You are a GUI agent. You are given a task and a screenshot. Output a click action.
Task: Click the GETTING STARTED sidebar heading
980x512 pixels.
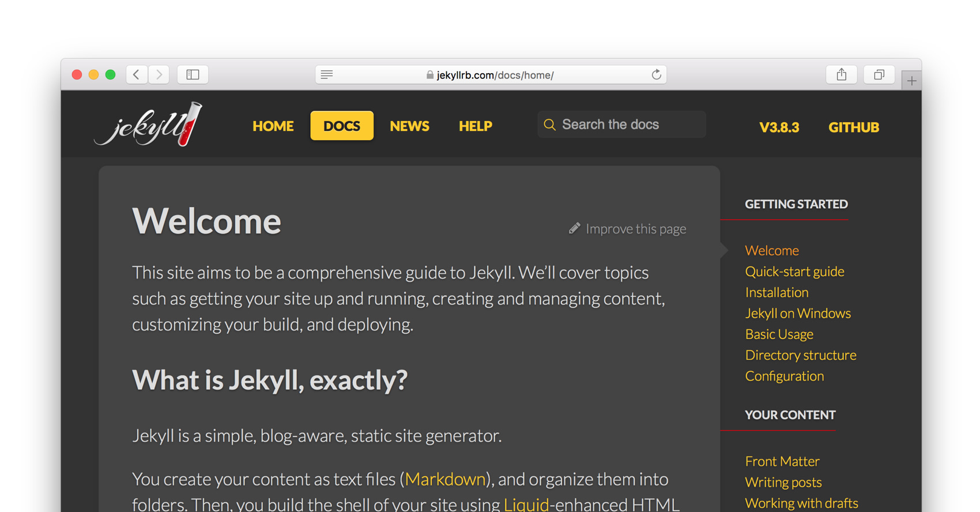click(796, 204)
